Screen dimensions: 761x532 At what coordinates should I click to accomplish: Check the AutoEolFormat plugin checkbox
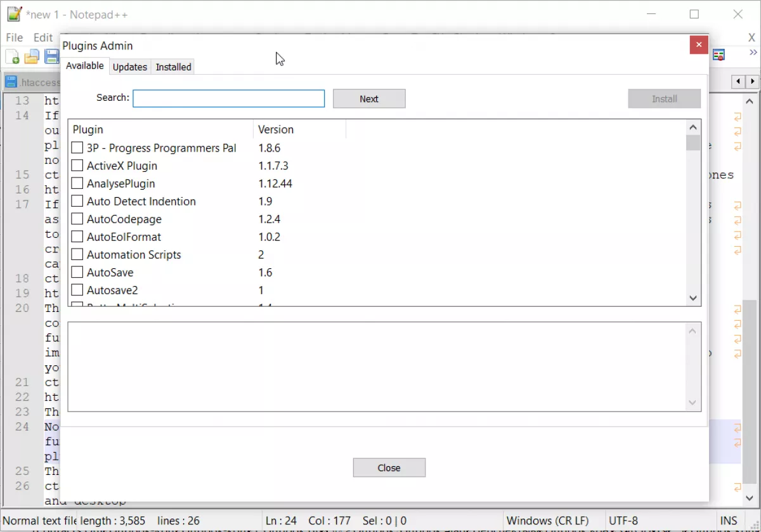[x=77, y=237]
